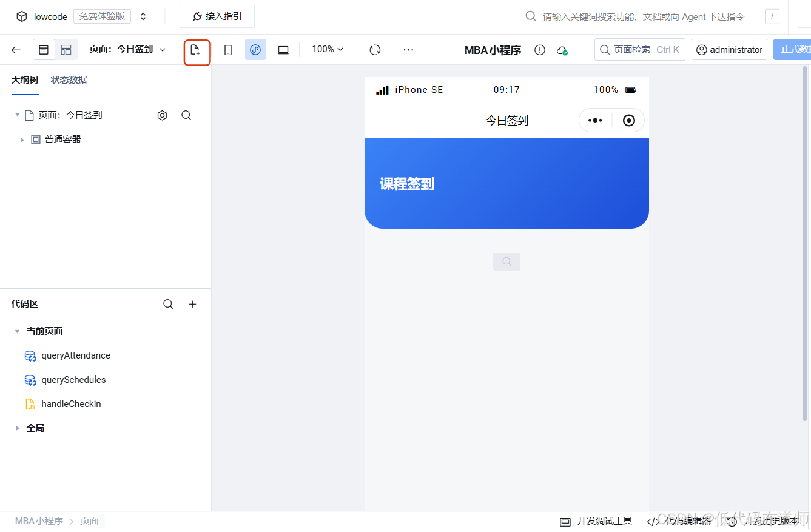Click the queryAttendance database icon
811x532 pixels.
tap(30, 356)
